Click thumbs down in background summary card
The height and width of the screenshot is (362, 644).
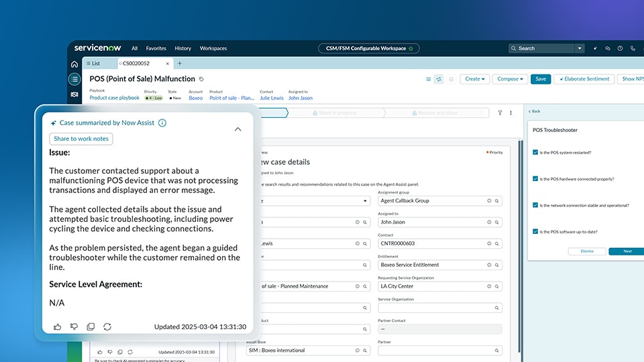tap(109, 352)
